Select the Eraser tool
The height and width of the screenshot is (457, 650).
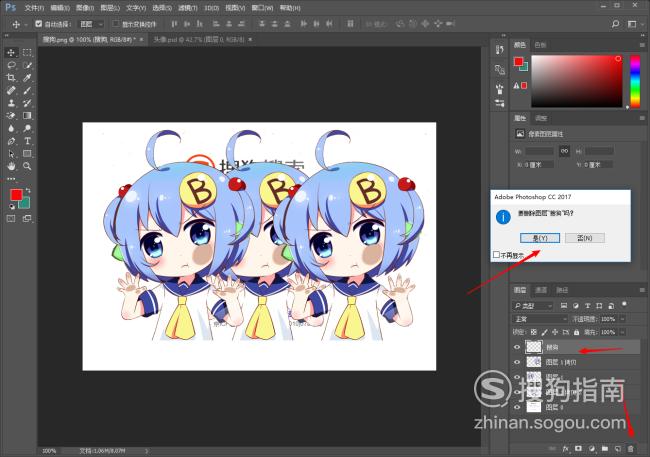(11, 116)
